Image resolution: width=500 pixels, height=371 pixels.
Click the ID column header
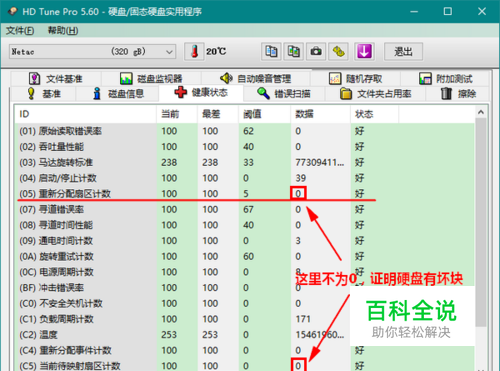point(86,114)
